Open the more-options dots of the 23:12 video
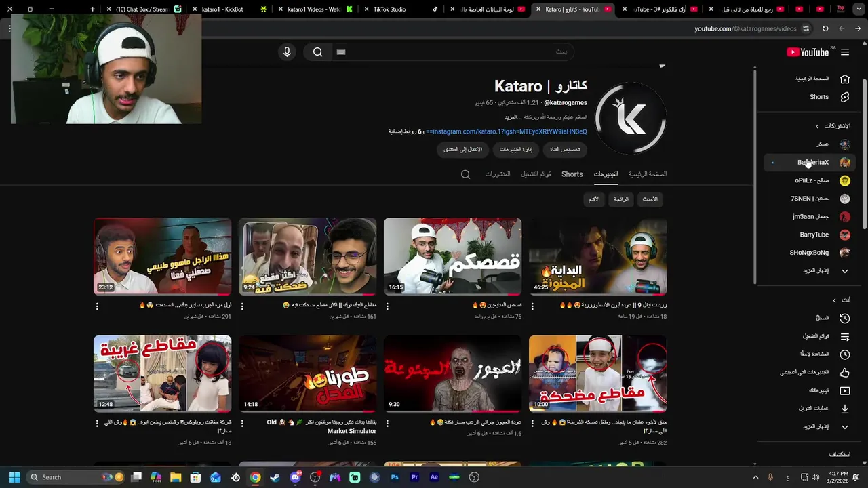Image resolution: width=868 pixels, height=488 pixels. (x=97, y=306)
